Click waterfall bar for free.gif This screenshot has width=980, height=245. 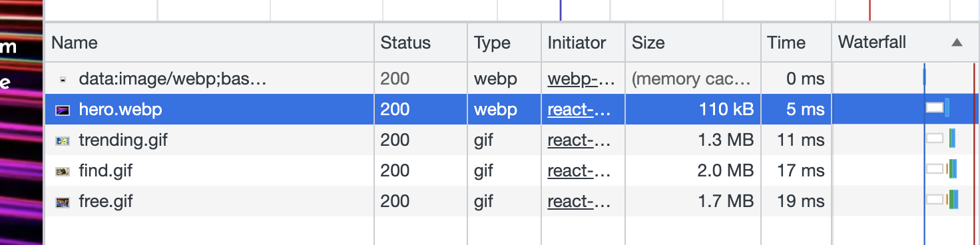942,200
